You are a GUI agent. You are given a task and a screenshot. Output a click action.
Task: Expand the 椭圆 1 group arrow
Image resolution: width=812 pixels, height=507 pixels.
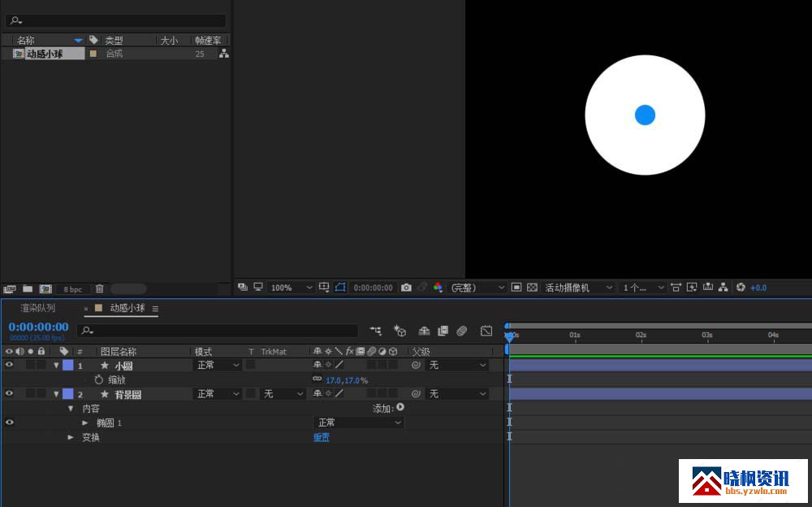click(85, 423)
